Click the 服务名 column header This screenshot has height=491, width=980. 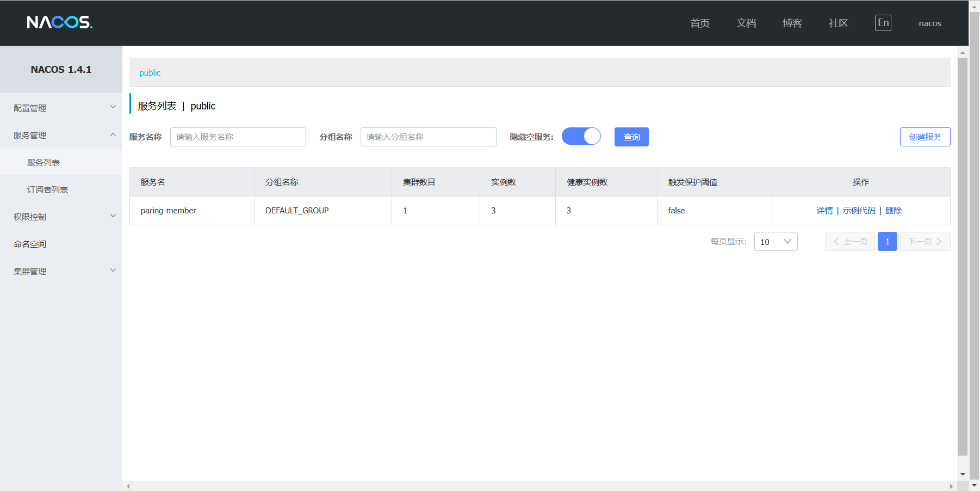point(192,182)
